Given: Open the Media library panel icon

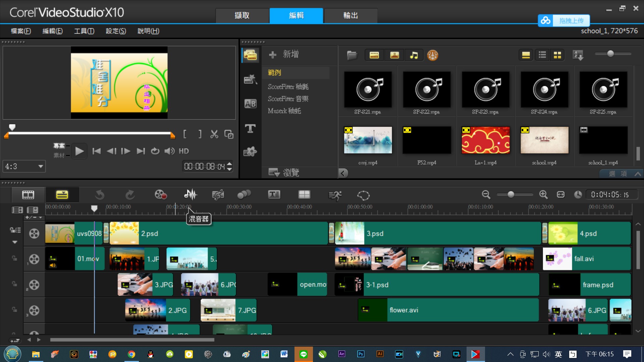Looking at the screenshot, I should click(x=250, y=55).
